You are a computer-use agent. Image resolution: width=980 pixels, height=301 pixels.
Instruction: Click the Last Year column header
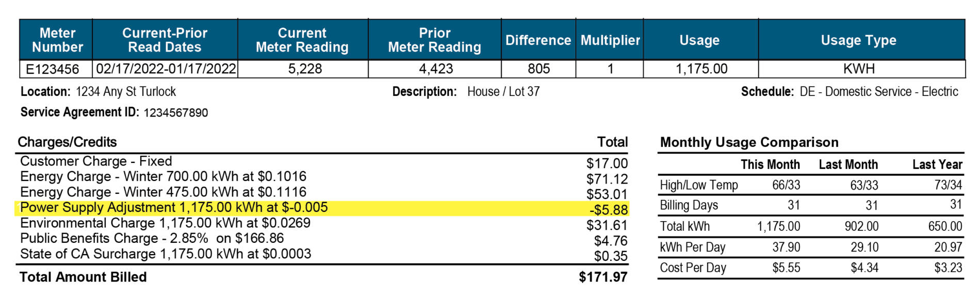937,164
